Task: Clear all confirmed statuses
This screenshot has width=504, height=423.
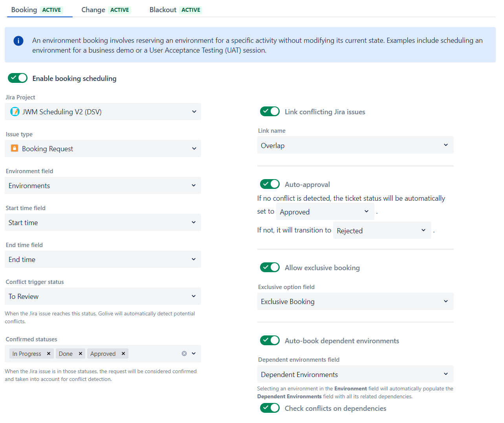Action: (184, 353)
